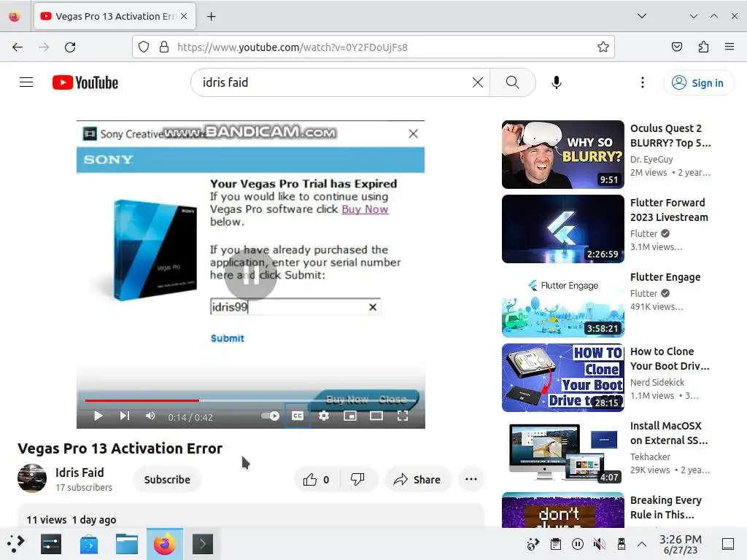Open Flutter Engage video thumbnail
The width and height of the screenshot is (747, 560).
[x=562, y=303]
